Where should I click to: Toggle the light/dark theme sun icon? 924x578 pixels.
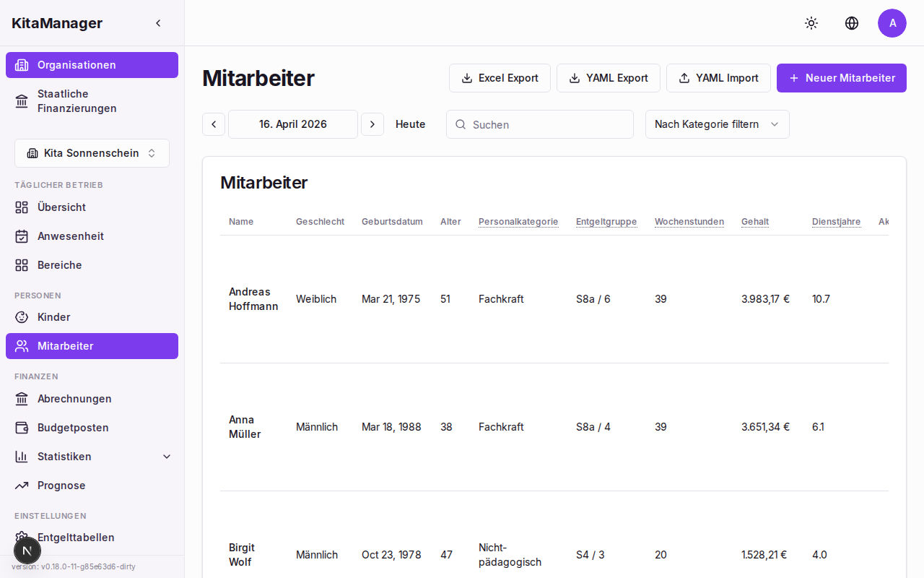811,23
